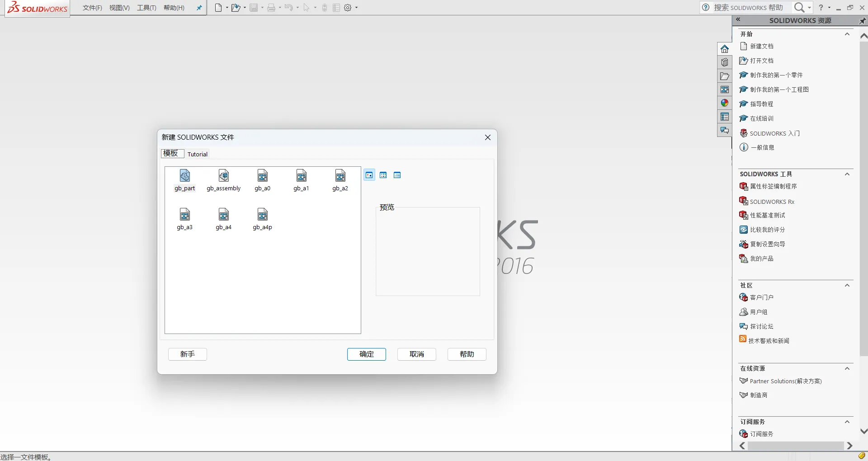This screenshot has width=868, height=461.
Task: Collapse the SOLIDWORKS 工具 section
Action: 847,174
